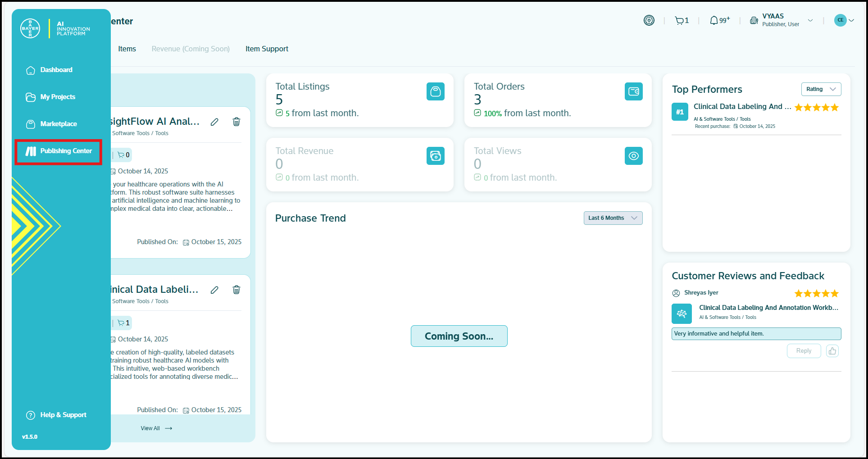Click trash icon for Clinical Data Labeling listing
The width and height of the screenshot is (868, 459).
236,290
